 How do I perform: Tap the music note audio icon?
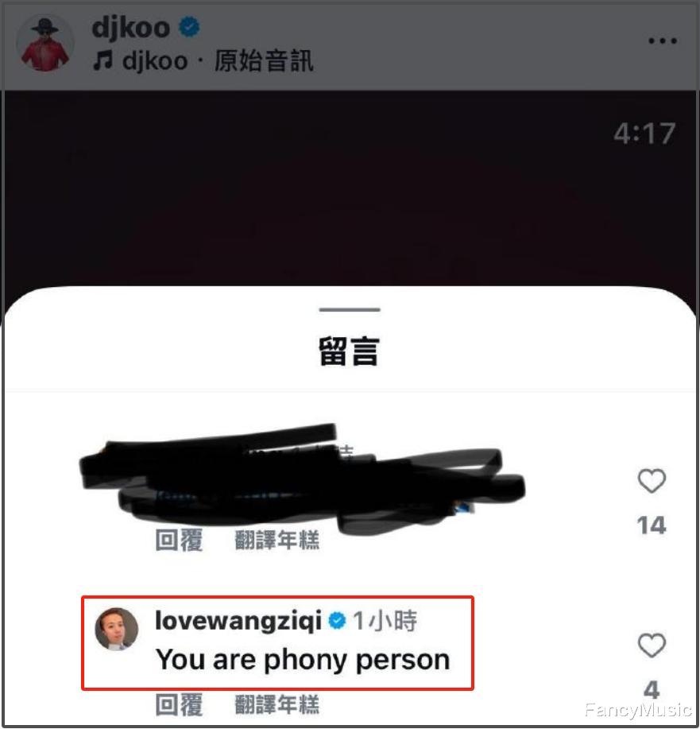pyautogui.click(x=102, y=60)
